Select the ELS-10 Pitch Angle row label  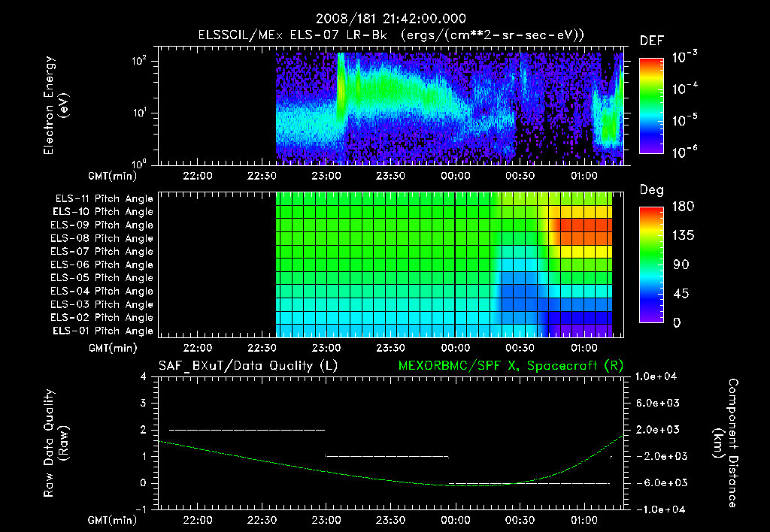click(x=103, y=212)
